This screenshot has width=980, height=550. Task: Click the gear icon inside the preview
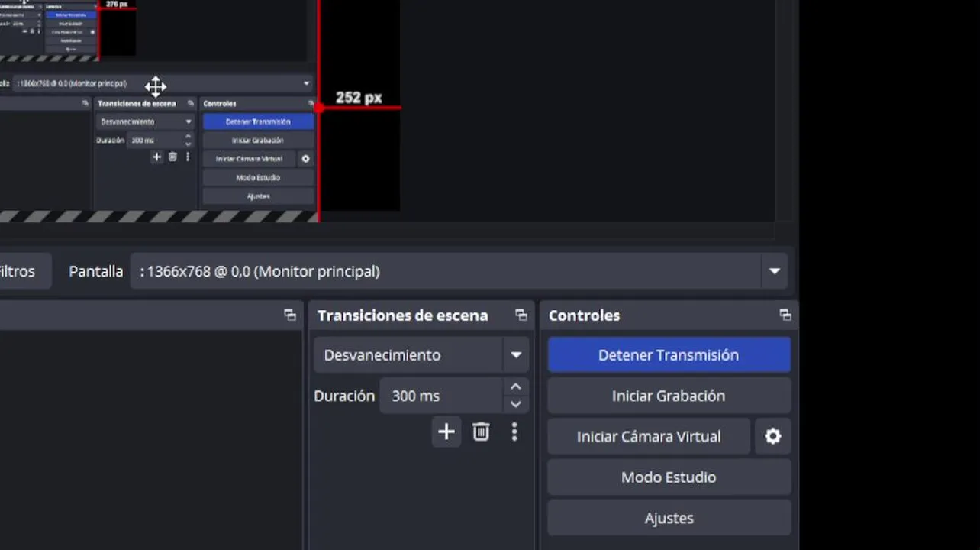pos(306,159)
